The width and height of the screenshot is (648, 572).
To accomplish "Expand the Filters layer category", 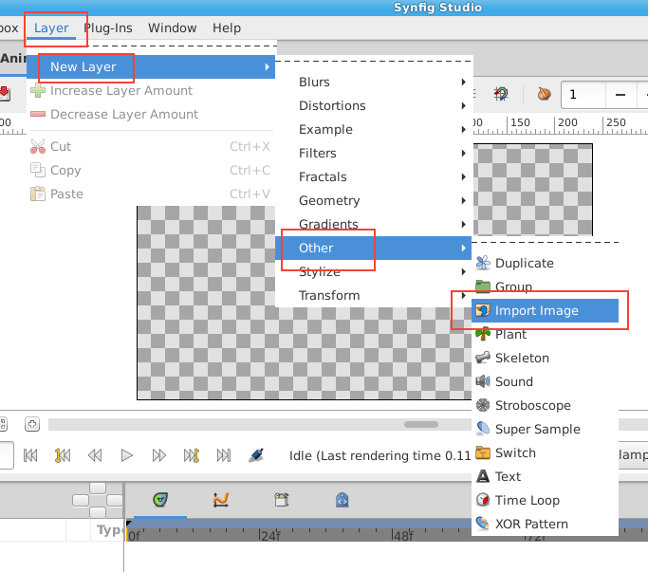I will click(373, 153).
